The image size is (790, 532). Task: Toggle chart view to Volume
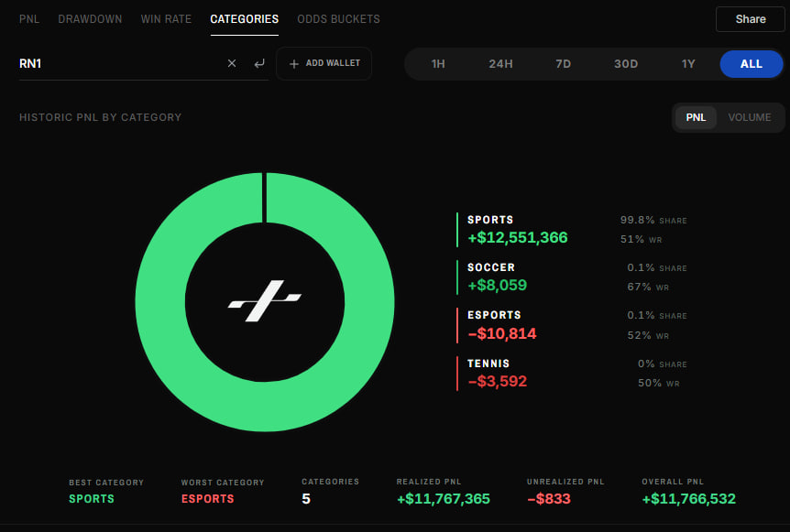point(749,117)
